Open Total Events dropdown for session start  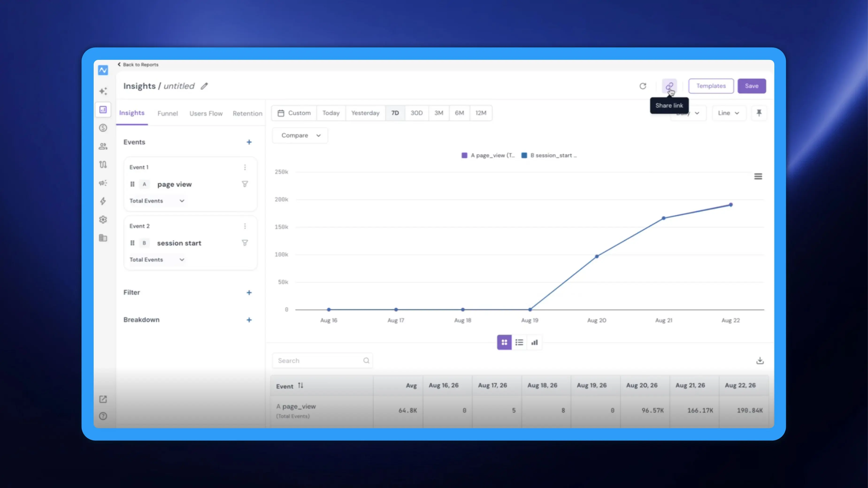coord(157,260)
